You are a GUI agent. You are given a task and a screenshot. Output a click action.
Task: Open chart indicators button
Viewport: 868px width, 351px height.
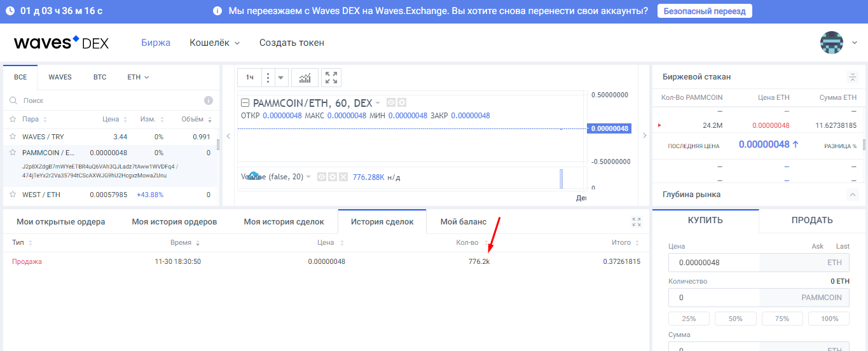[305, 78]
